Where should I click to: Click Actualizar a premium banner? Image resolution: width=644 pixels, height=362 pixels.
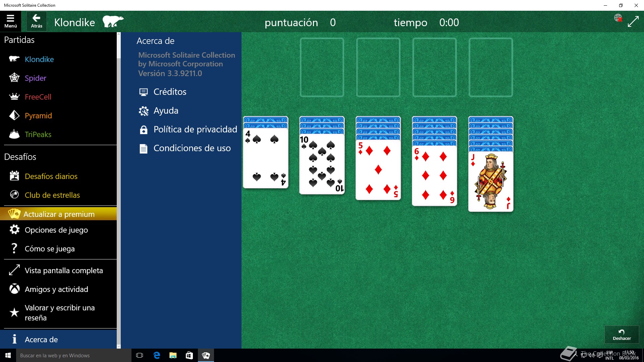point(58,214)
